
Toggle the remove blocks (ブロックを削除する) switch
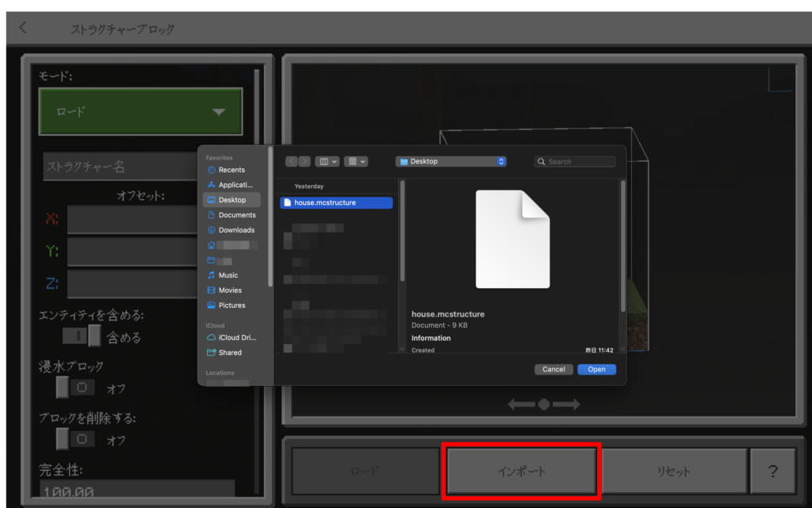coord(75,439)
